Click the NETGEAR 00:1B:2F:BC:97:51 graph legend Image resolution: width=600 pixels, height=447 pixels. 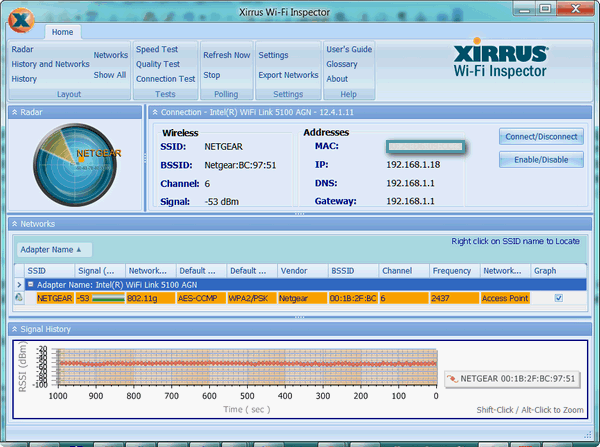point(512,379)
